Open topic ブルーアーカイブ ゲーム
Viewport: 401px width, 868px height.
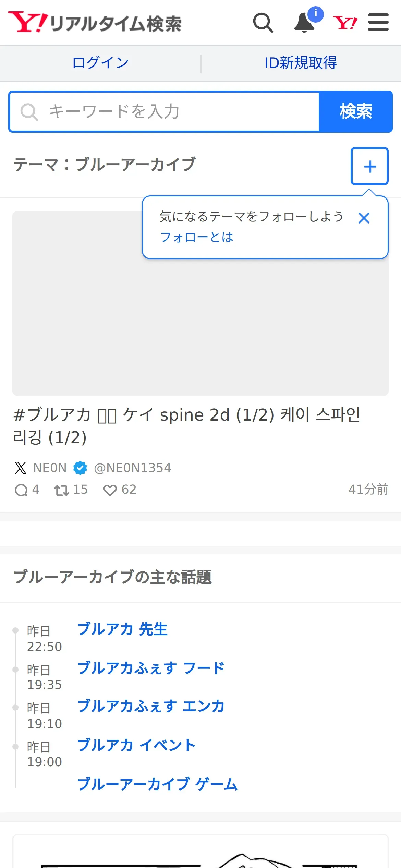[157, 784]
